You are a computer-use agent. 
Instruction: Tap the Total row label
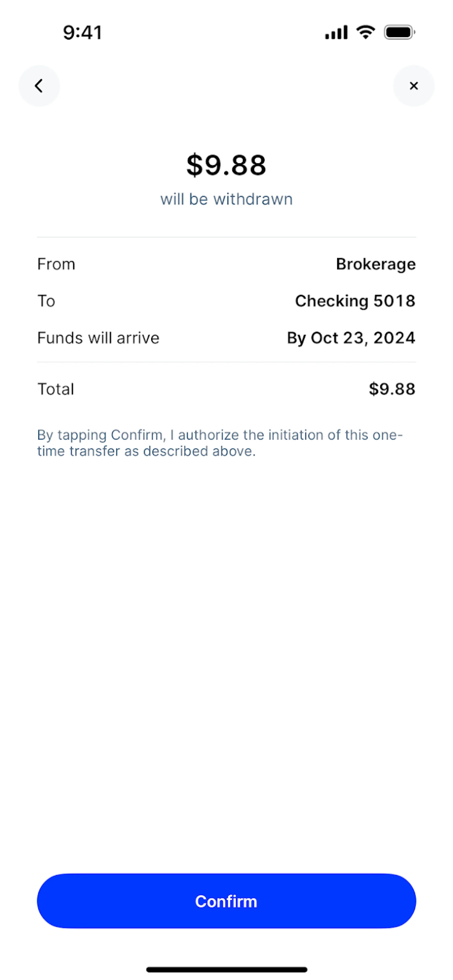tap(55, 389)
